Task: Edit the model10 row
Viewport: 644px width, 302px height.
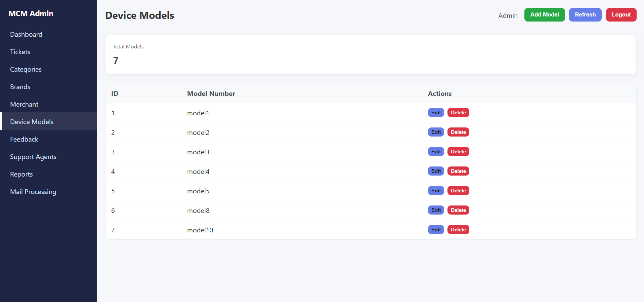Action: coord(436,230)
